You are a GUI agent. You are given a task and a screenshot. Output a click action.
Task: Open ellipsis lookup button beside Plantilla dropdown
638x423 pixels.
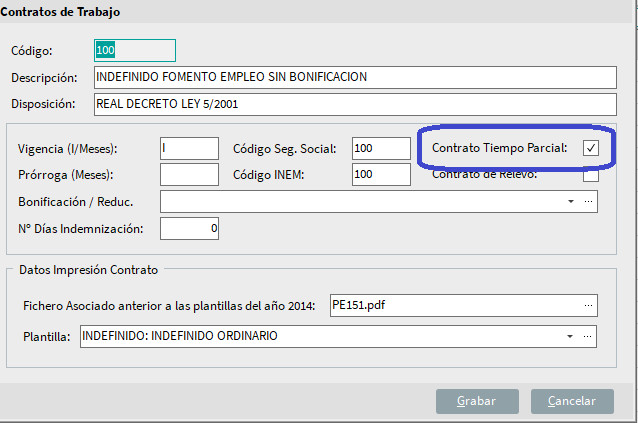pos(588,336)
